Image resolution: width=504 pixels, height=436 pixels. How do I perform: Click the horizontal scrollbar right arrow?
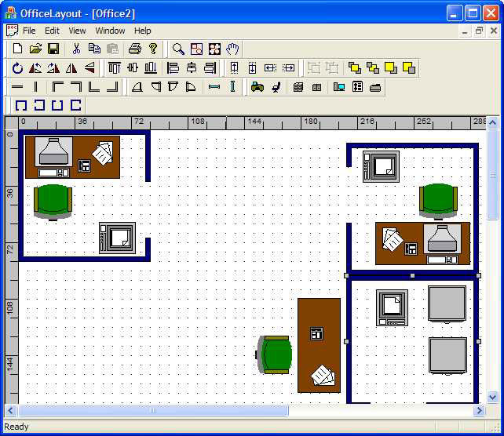coord(480,410)
